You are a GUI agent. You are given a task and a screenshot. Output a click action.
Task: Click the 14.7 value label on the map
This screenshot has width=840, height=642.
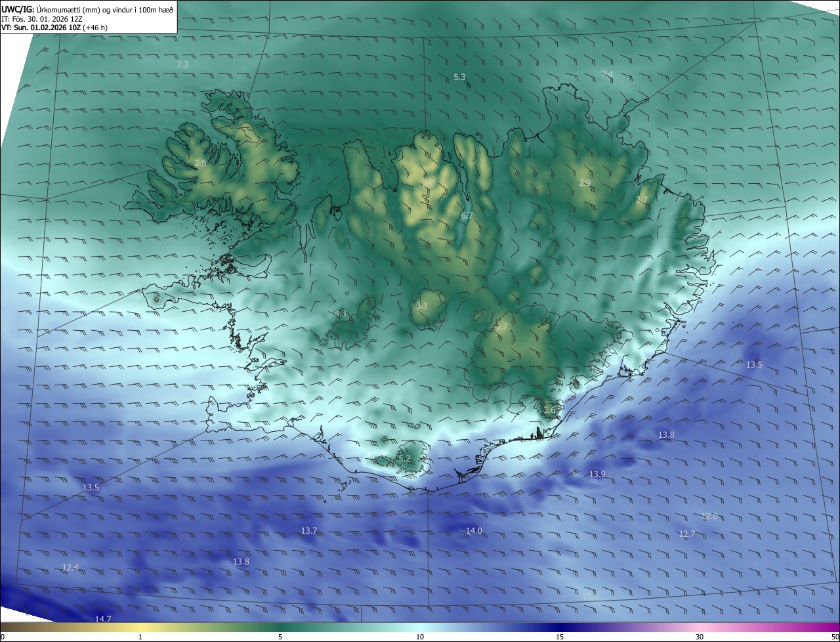point(103,619)
